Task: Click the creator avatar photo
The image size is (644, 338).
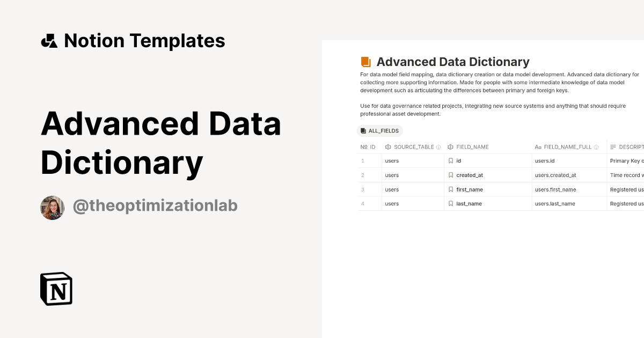Action: tap(52, 208)
